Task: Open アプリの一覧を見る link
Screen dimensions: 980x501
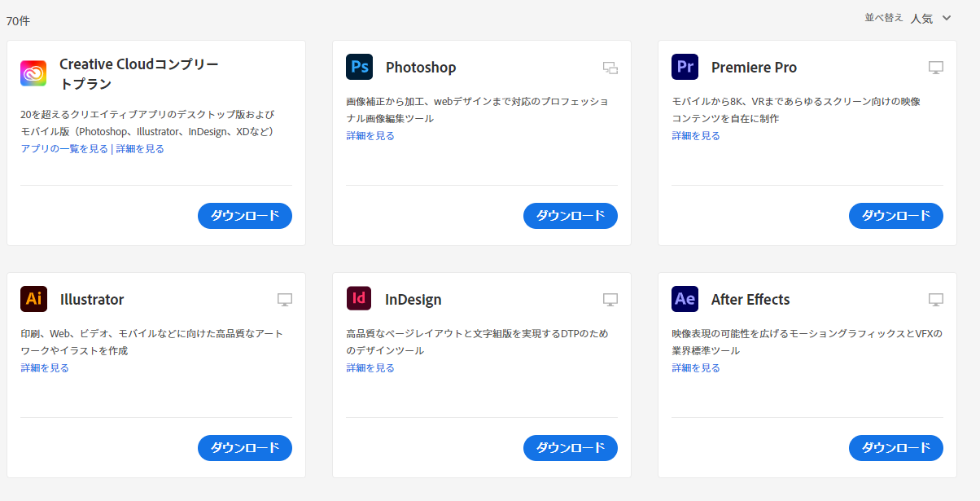Action: pos(64,149)
